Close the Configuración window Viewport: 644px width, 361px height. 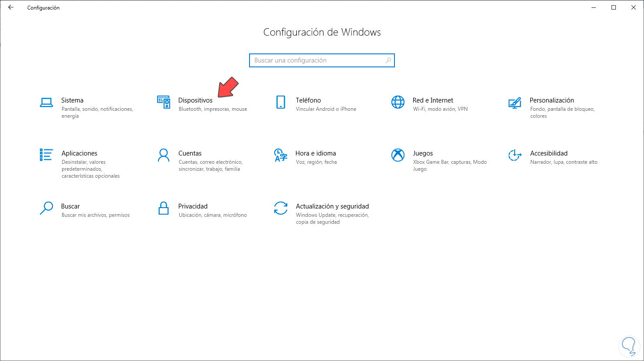pyautogui.click(x=634, y=7)
